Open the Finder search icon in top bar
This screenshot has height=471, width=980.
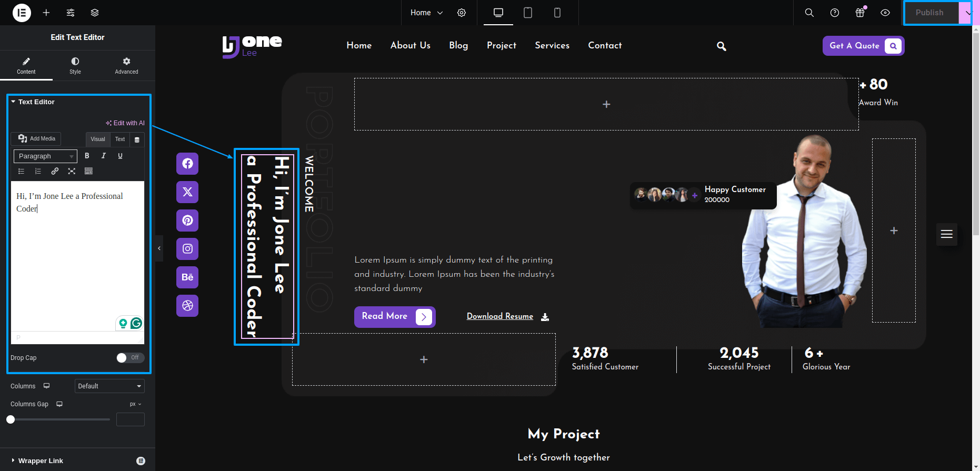(809, 13)
